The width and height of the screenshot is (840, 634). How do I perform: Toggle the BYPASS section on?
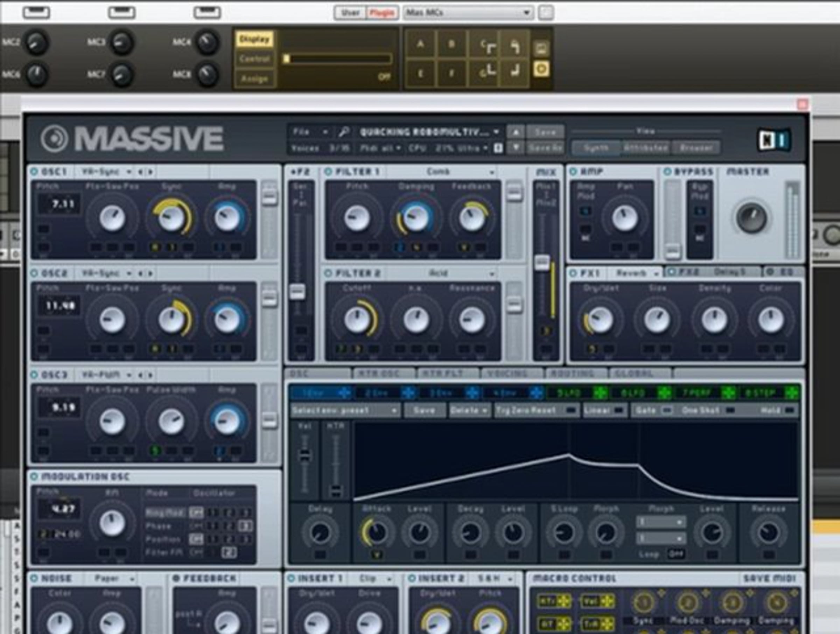pos(667,172)
